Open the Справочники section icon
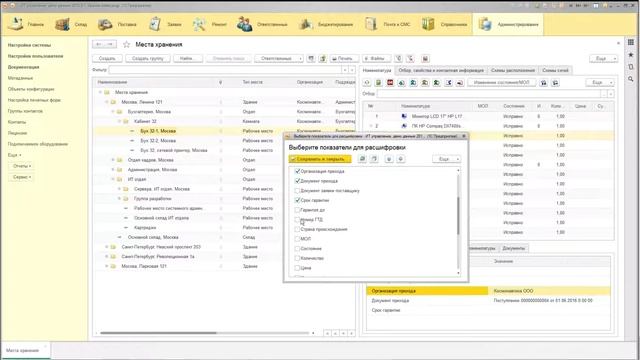 pos(428,24)
